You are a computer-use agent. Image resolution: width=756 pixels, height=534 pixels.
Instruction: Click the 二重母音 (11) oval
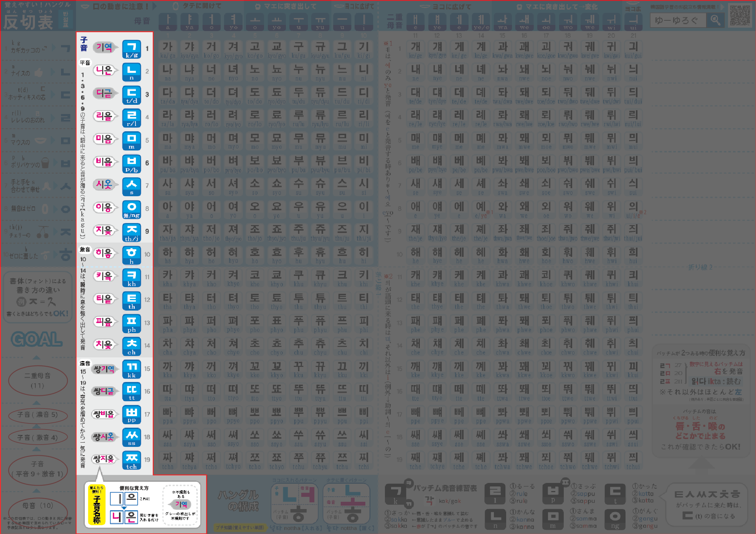[38, 380]
